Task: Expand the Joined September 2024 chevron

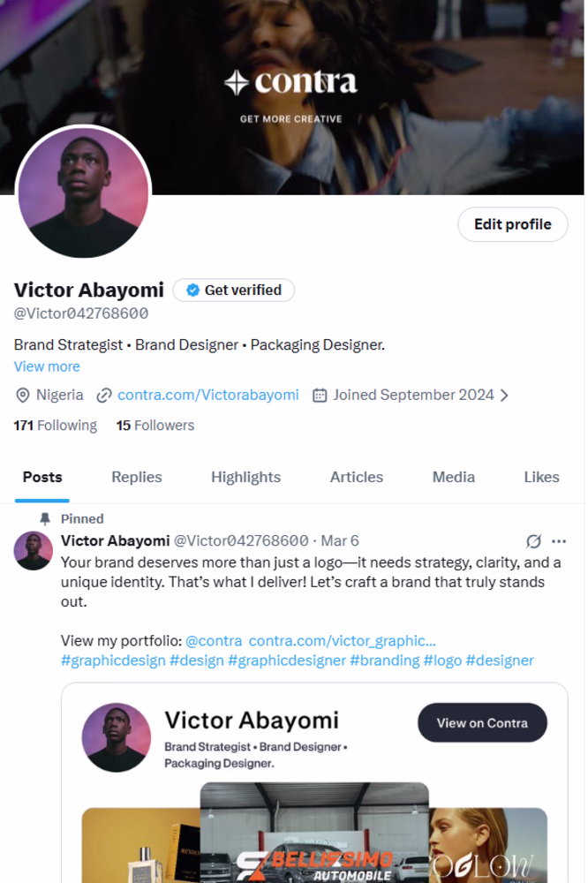Action: coord(505,396)
